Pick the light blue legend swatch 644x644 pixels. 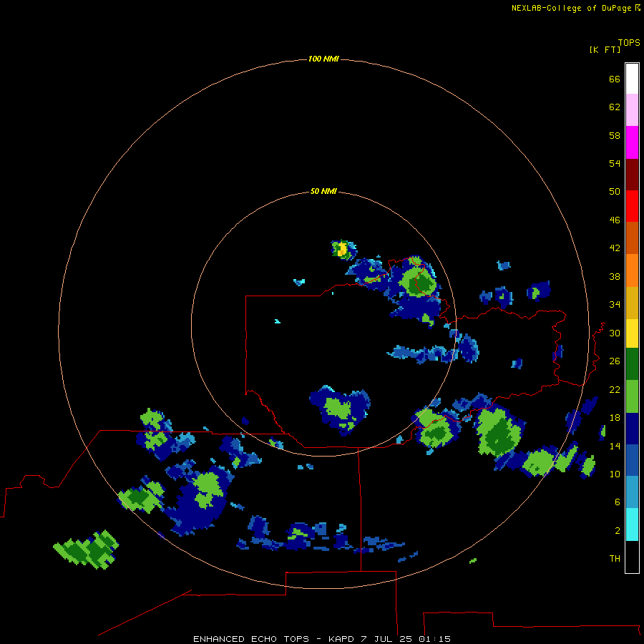[x=632, y=492]
